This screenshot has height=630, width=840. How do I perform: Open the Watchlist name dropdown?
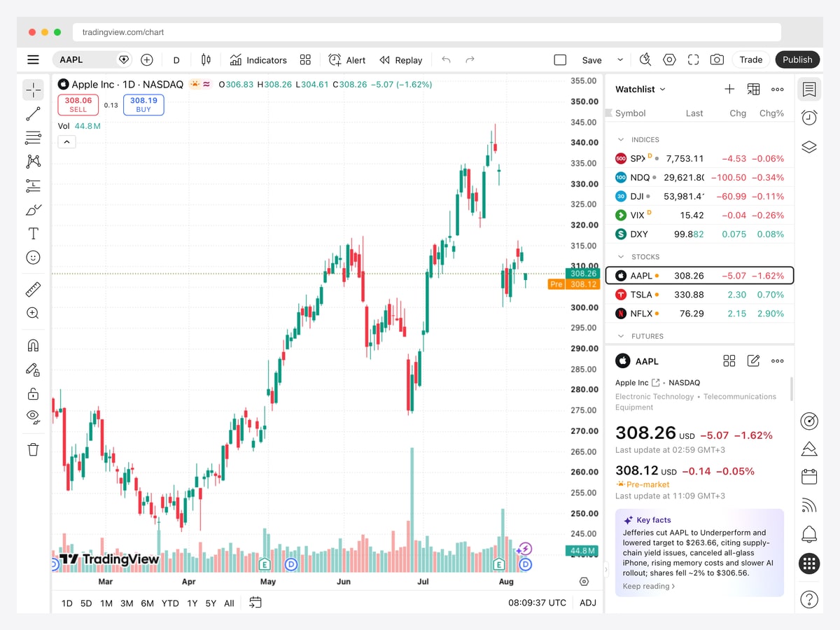click(640, 89)
